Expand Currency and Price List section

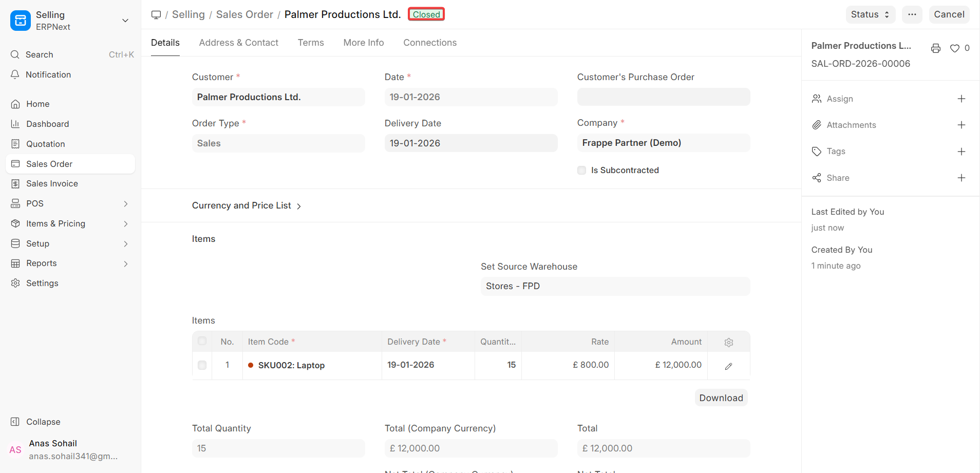click(247, 205)
